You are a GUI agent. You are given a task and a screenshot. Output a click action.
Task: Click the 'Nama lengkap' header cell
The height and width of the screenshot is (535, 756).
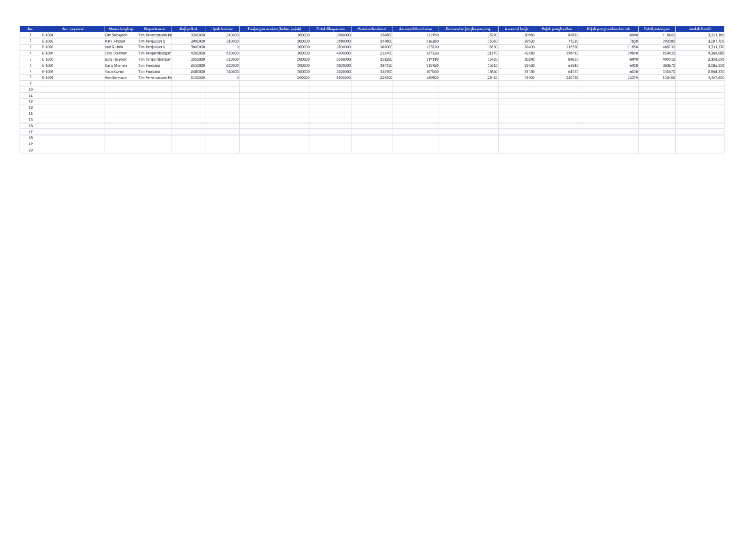click(x=121, y=29)
